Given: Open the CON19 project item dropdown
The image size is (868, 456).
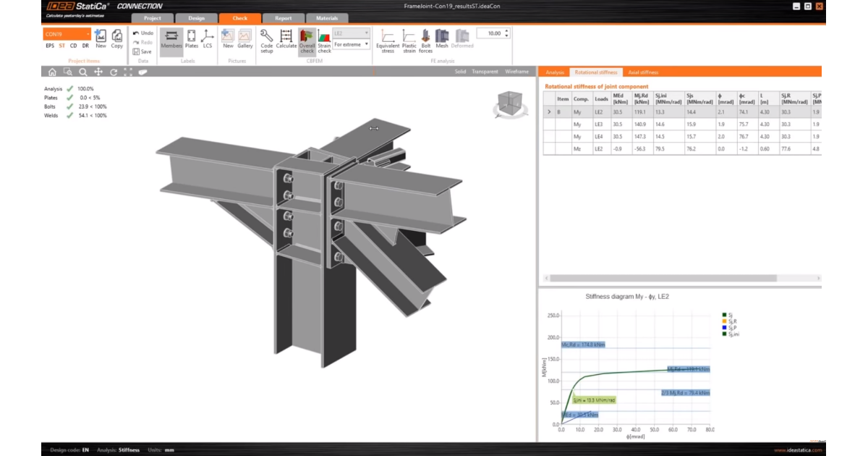Looking at the screenshot, I should 67,34.
